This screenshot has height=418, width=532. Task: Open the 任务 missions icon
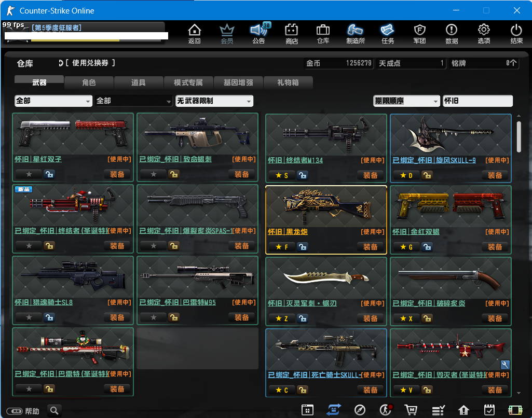pos(388,34)
